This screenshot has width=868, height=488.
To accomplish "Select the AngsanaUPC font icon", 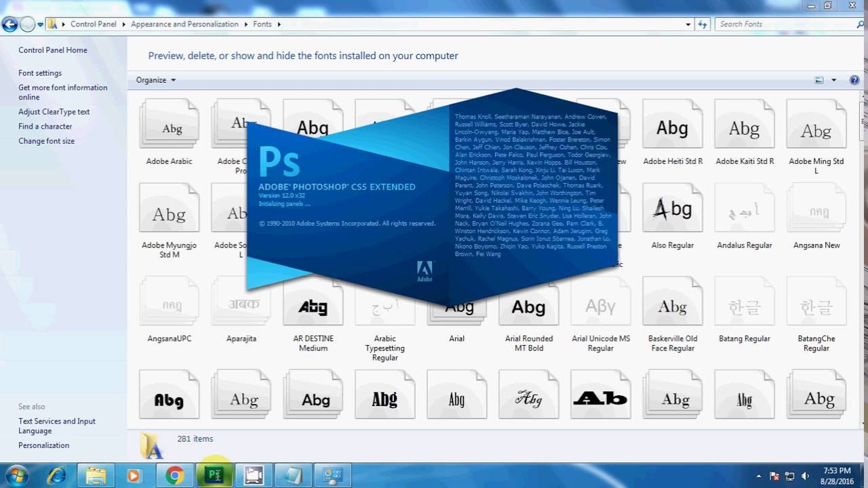I will tap(169, 301).
